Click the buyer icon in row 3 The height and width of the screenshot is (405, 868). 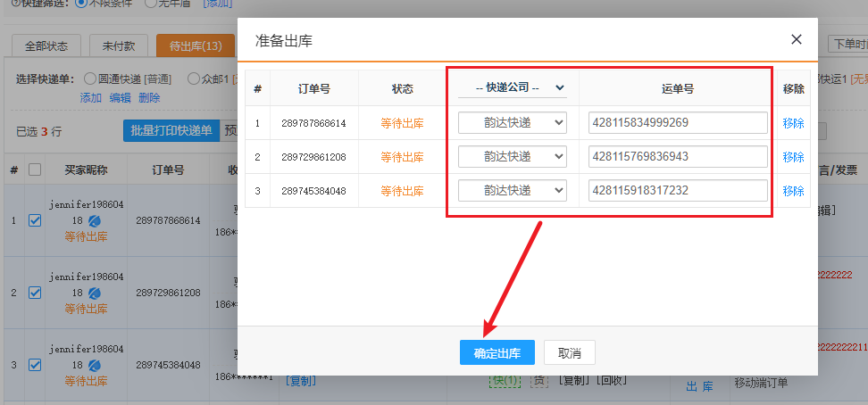(x=94, y=366)
